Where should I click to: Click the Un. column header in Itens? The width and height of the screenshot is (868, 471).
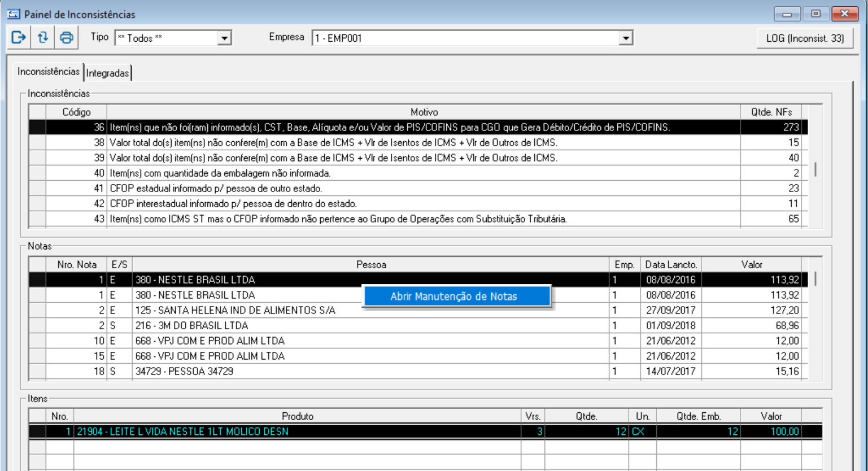point(643,416)
